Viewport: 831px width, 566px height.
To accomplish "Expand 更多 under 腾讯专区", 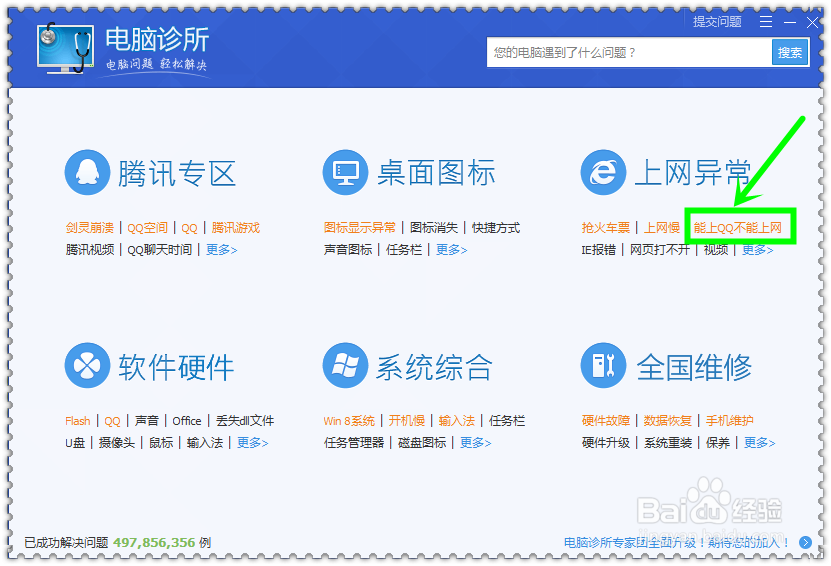I will tap(222, 249).
